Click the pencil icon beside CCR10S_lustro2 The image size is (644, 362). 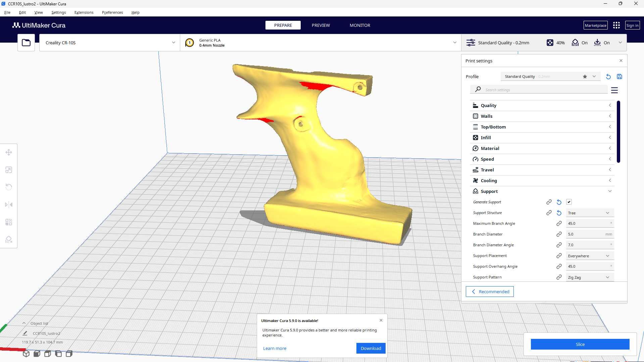[x=25, y=333]
